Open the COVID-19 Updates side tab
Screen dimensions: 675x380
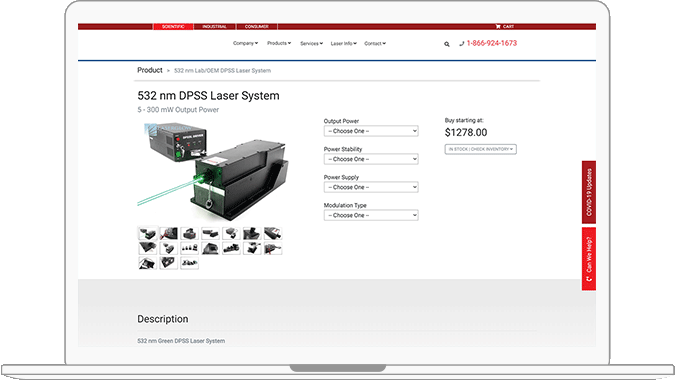[589, 192]
